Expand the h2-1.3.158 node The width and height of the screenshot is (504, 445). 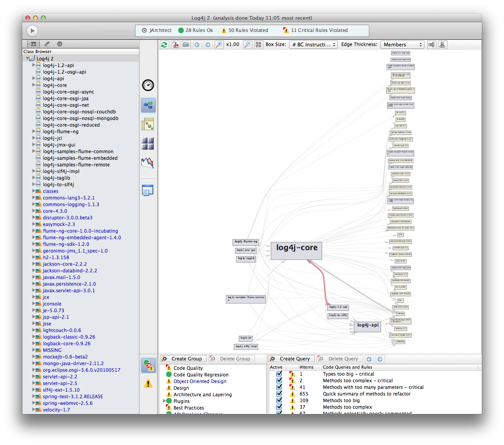34,257
